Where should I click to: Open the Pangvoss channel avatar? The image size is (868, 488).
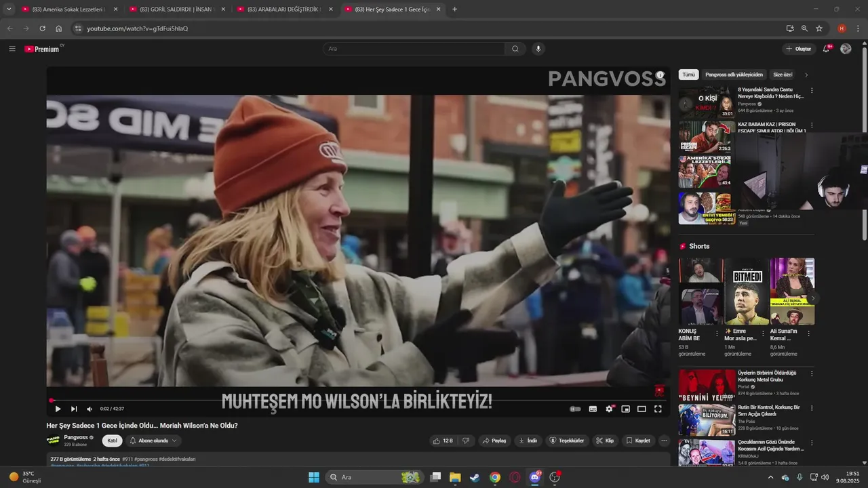(53, 441)
